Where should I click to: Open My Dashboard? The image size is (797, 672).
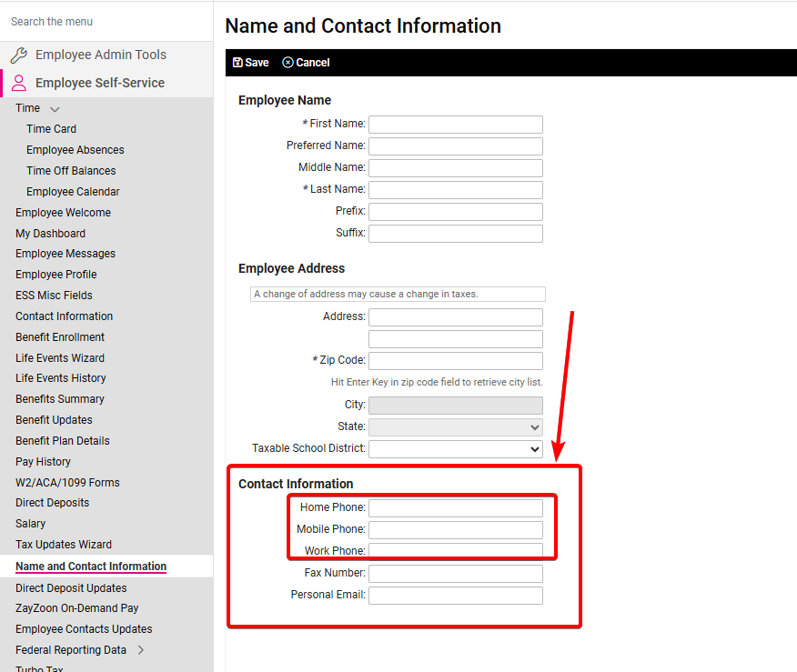(50, 233)
